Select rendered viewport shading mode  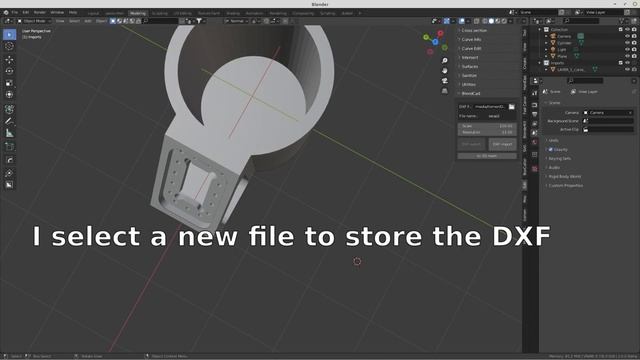point(504,21)
